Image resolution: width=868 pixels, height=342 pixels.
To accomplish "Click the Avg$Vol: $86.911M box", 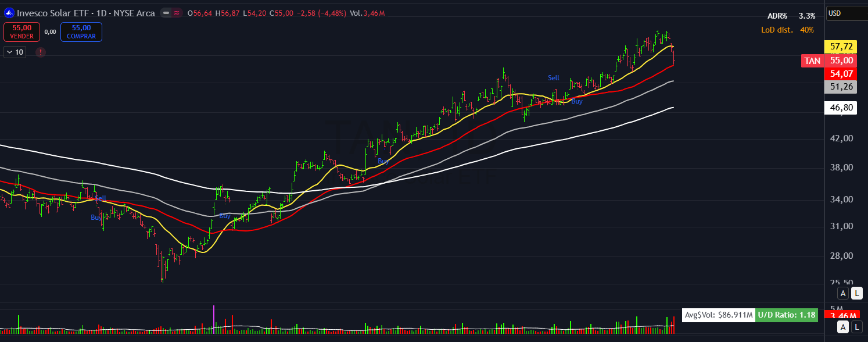I will click(x=719, y=315).
